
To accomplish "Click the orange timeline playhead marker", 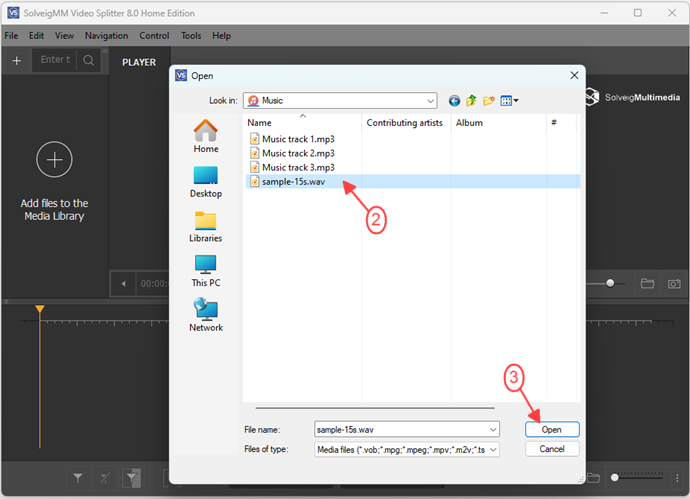I will click(x=40, y=309).
